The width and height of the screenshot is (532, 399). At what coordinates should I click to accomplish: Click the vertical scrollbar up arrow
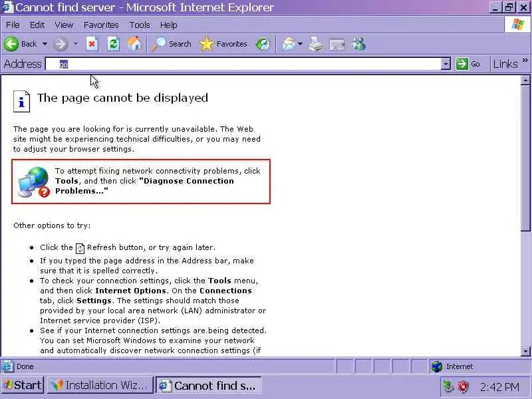click(525, 80)
